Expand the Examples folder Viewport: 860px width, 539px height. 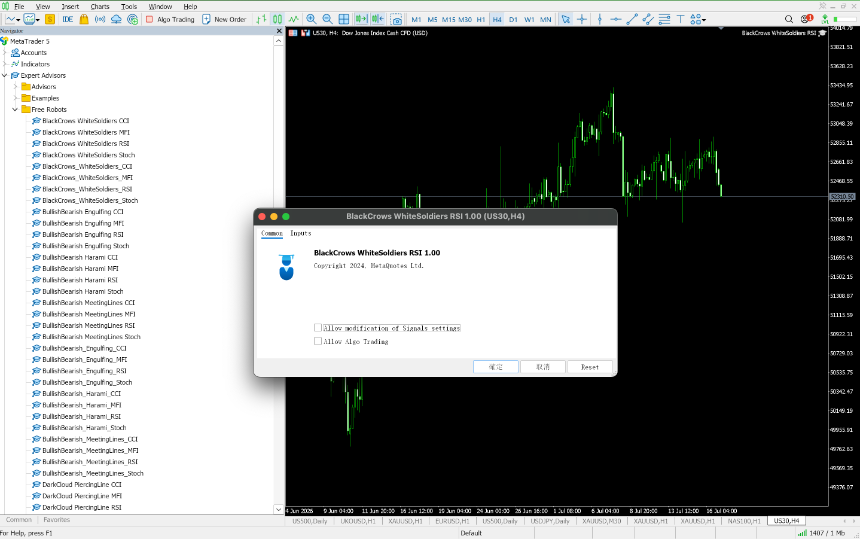pos(15,98)
